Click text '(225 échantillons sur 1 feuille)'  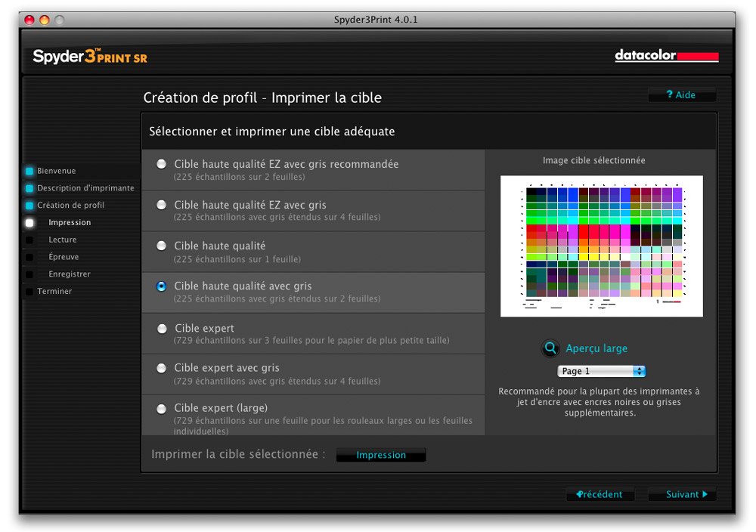pyautogui.click(x=237, y=259)
